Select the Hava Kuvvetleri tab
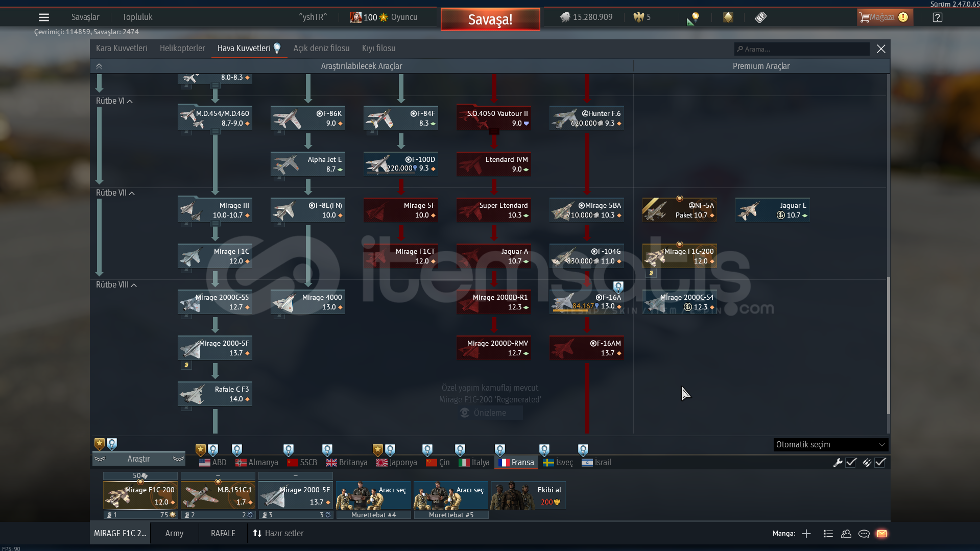The width and height of the screenshot is (980, 551). [249, 48]
